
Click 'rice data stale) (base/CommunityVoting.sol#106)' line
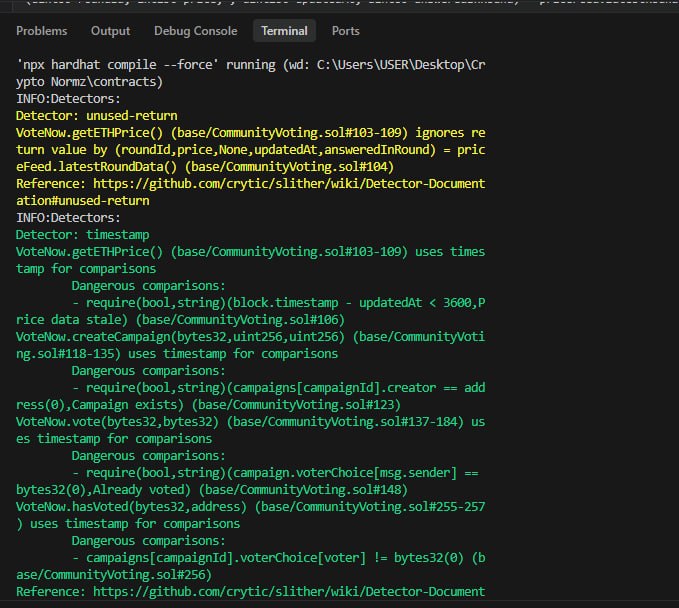[180, 320]
